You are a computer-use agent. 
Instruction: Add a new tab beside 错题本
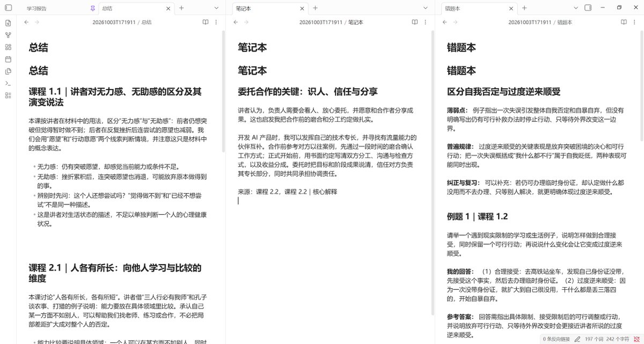click(524, 8)
